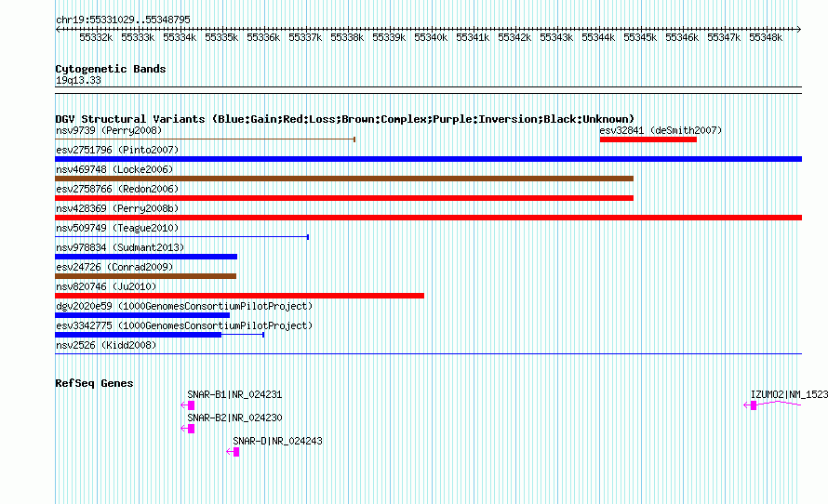Select the nsv428369 red loss bar
Viewport: 828px width, 504px height.
pos(428,218)
